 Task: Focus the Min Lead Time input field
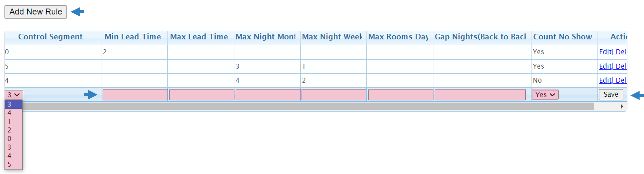coord(135,95)
